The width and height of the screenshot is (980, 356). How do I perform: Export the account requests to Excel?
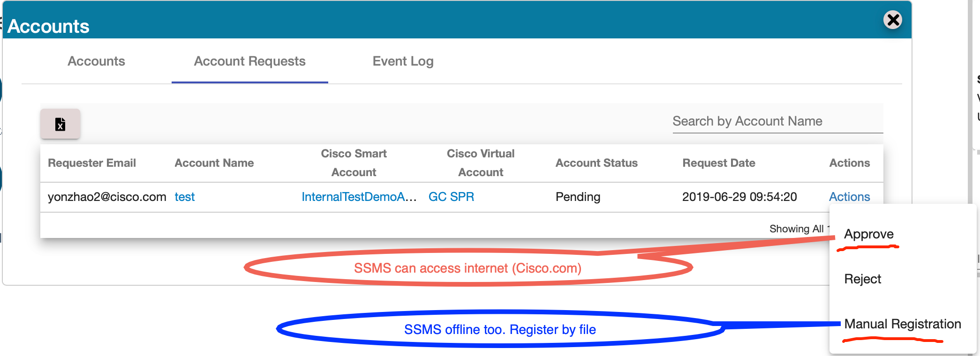(x=60, y=124)
